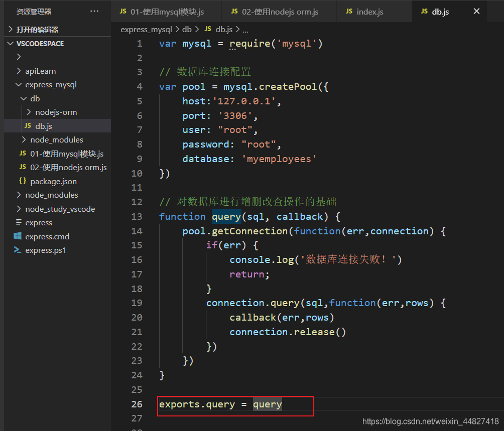The image size is (504, 431).
Task: Expand the apiLearn folder chevron
Action: [x=19, y=71]
